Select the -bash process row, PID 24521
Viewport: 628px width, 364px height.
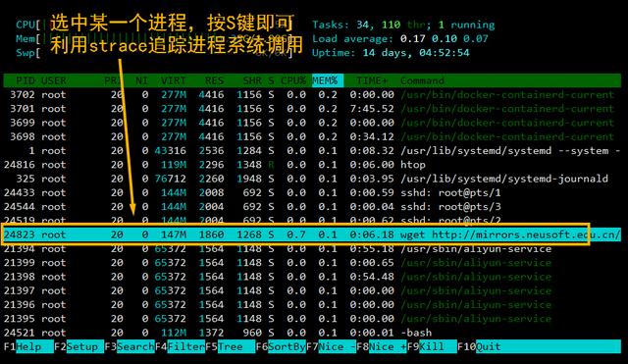click(x=312, y=333)
